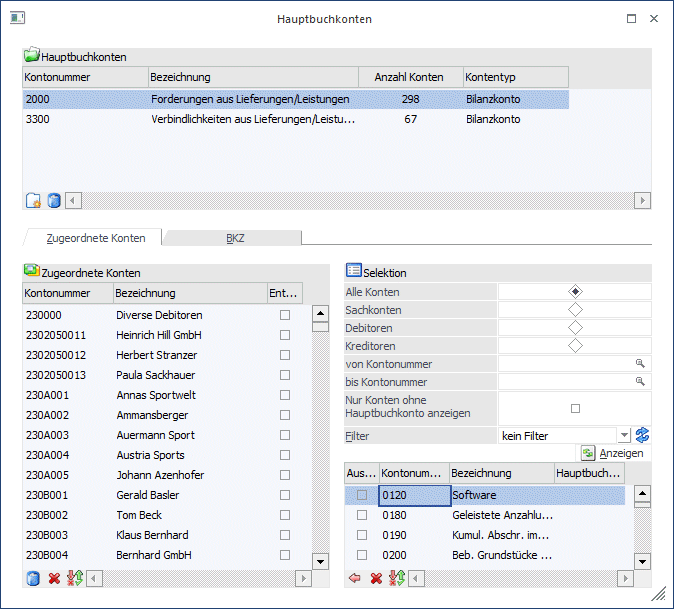Click the sort icon under Zugeordnete Konten list

(74, 578)
